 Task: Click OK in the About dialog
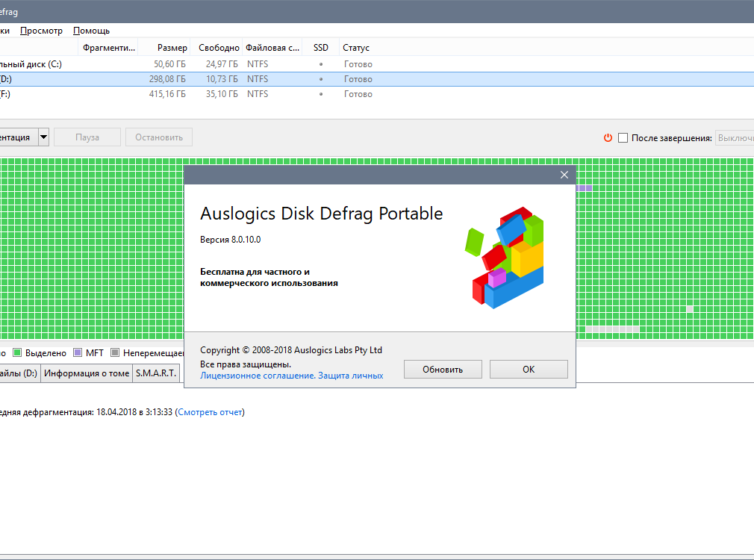point(529,369)
